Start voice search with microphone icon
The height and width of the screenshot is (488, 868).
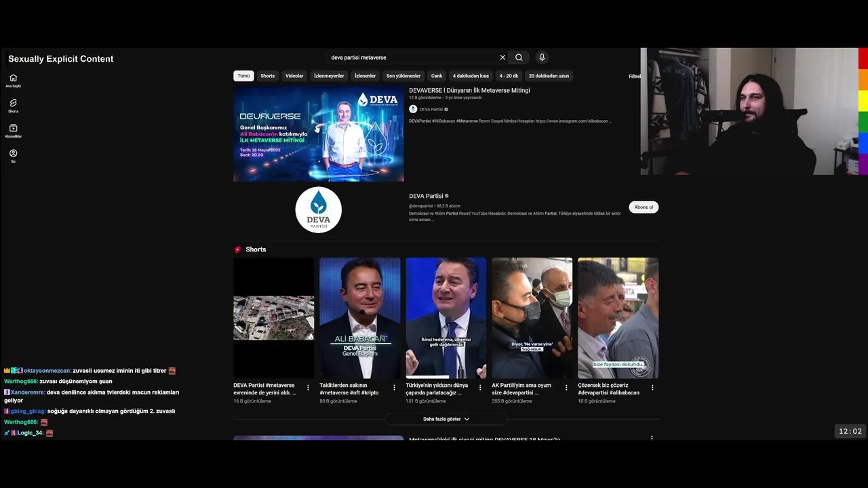coord(542,58)
